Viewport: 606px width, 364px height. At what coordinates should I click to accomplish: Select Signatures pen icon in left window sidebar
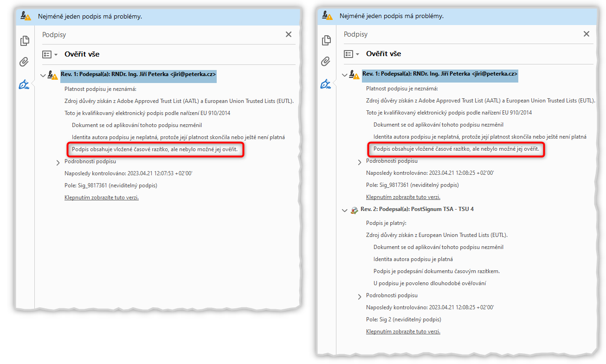coord(24,84)
